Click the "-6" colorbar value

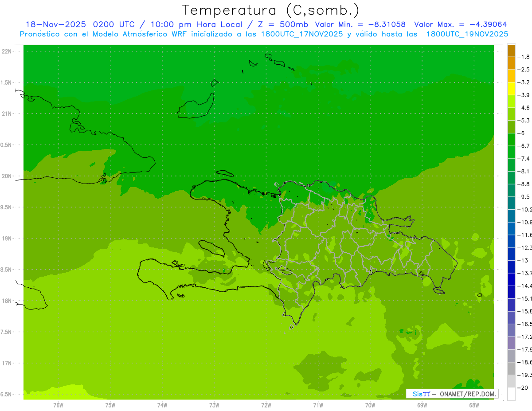point(522,133)
